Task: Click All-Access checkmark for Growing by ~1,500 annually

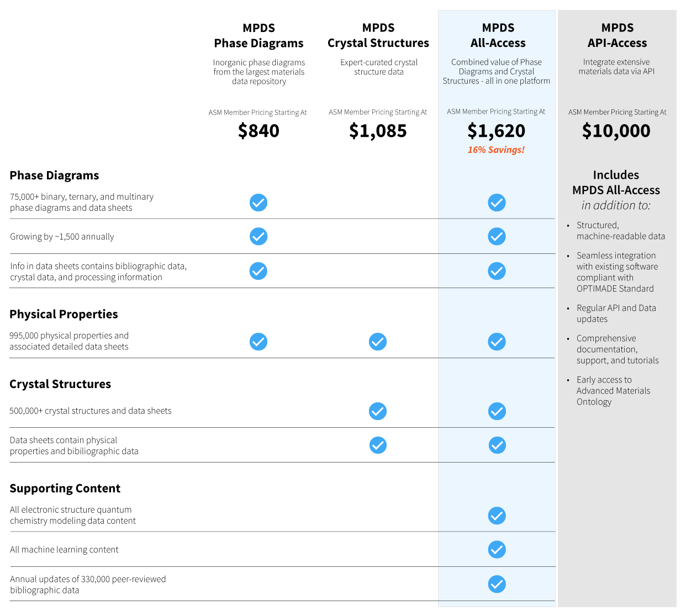Action: 497,236
